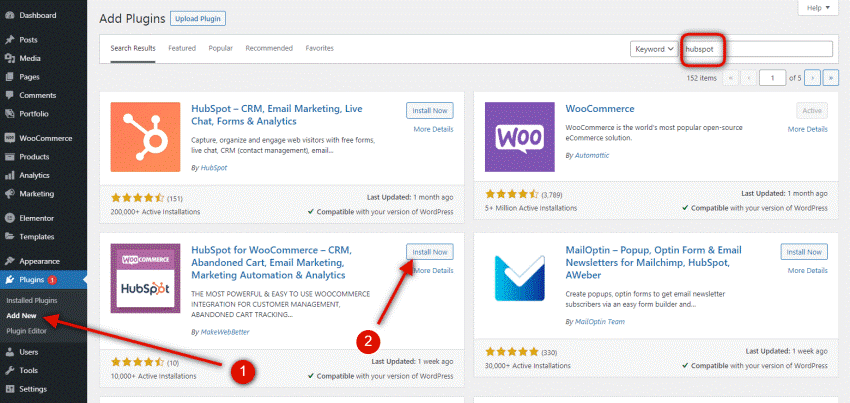Install HubSpot for WooCommerce plugin
Image resolution: width=850 pixels, height=403 pixels.
[429, 251]
